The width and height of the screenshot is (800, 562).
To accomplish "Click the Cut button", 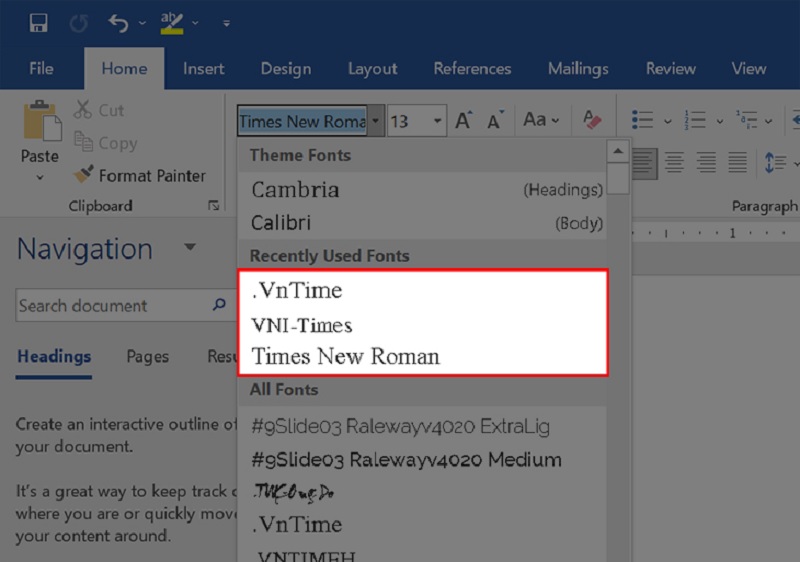I will click(99, 110).
